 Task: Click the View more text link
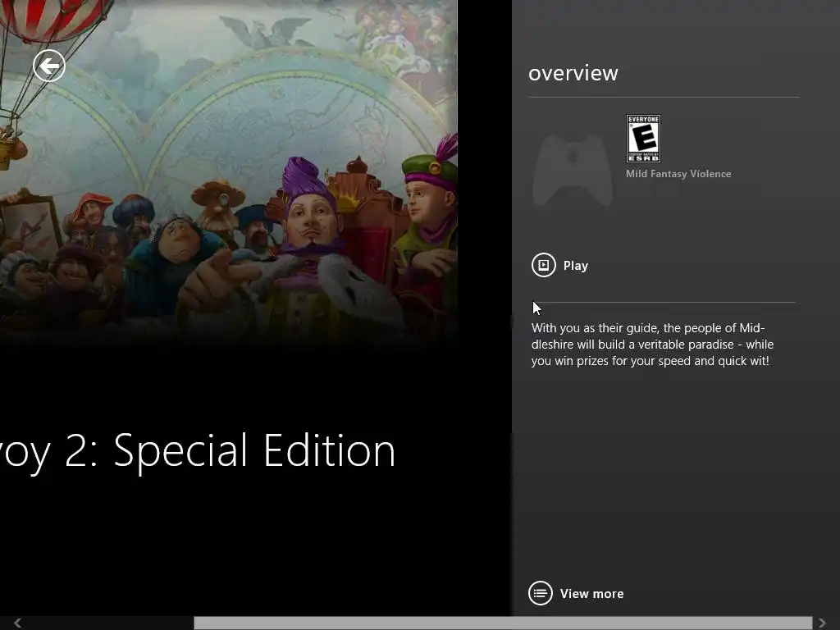point(591,594)
